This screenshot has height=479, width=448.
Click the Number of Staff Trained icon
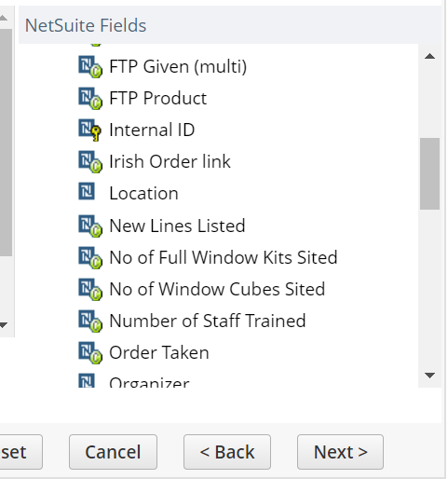[x=90, y=321]
